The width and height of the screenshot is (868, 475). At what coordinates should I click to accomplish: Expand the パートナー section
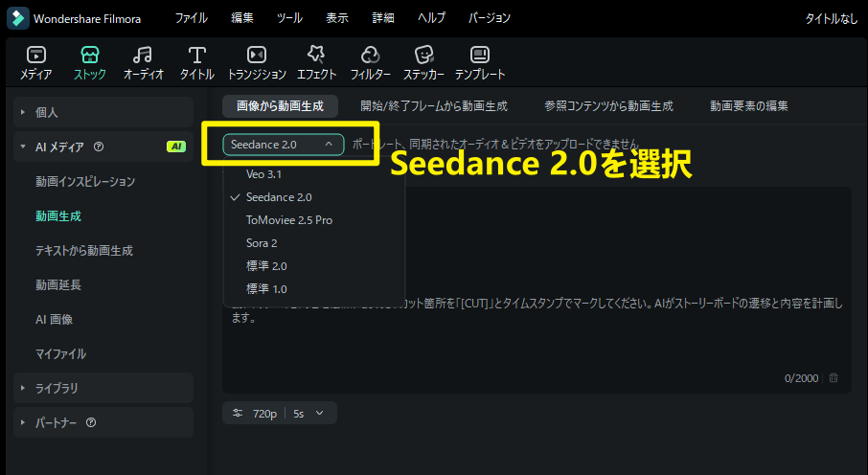tap(23, 422)
